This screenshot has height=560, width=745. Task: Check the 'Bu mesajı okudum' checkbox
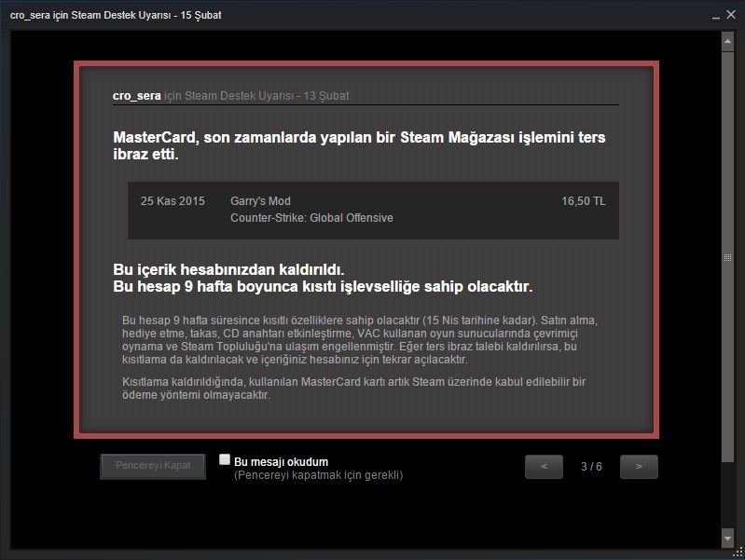225,459
